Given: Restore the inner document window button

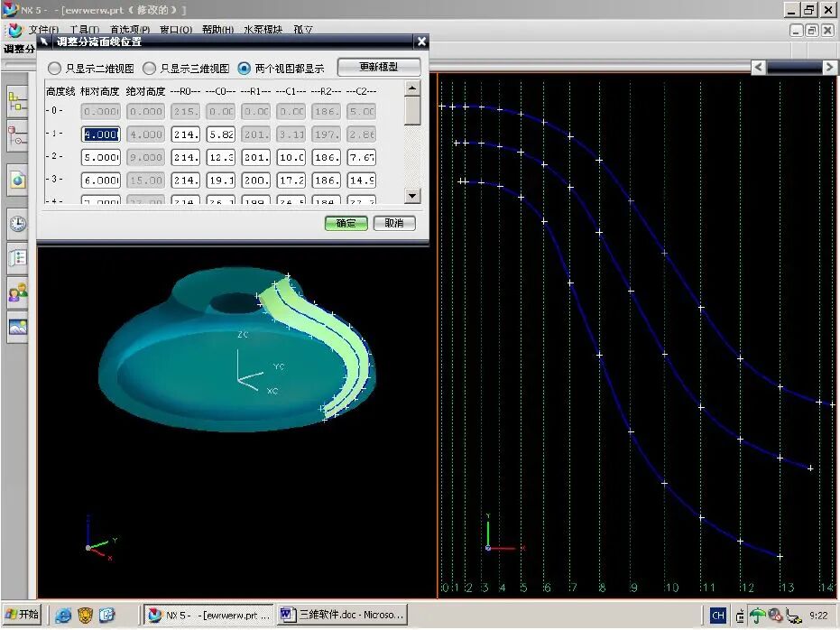Looking at the screenshot, I should tap(812, 31).
